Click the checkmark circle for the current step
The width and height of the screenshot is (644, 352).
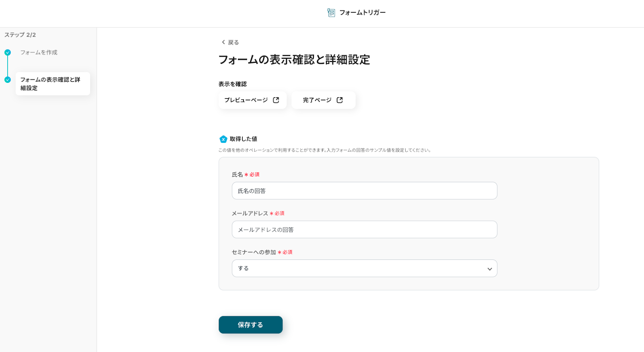8,80
